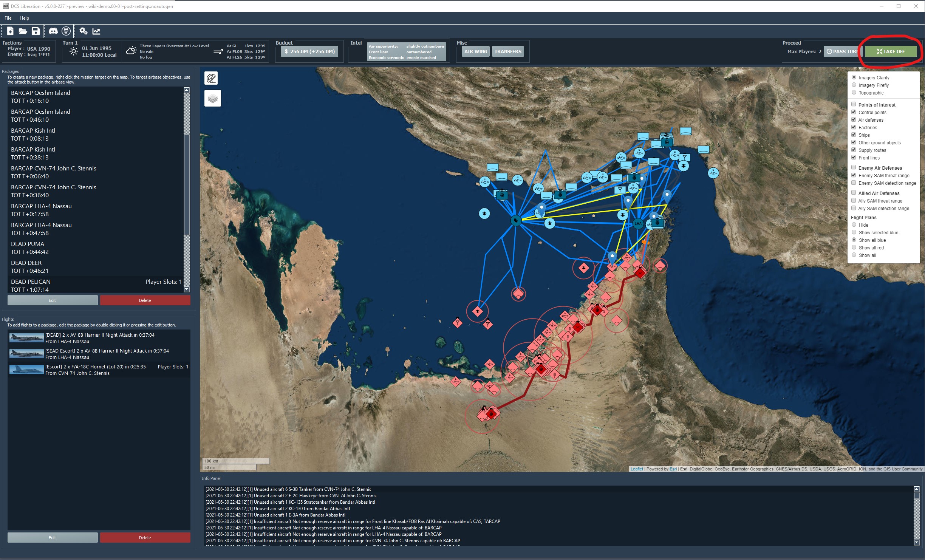Open the GitHub repository icon
925x560 pixels.
point(66,31)
